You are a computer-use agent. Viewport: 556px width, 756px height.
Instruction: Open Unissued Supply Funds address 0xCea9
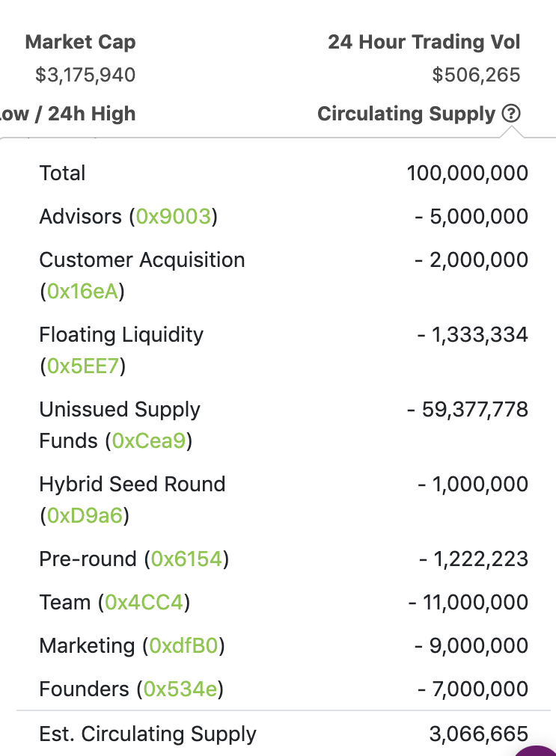click(149, 440)
